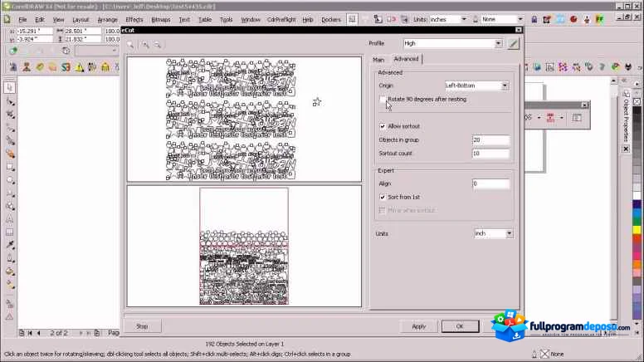This screenshot has width=644, height=362.
Task: Click the pencil edit profile button
Action: coord(513,43)
